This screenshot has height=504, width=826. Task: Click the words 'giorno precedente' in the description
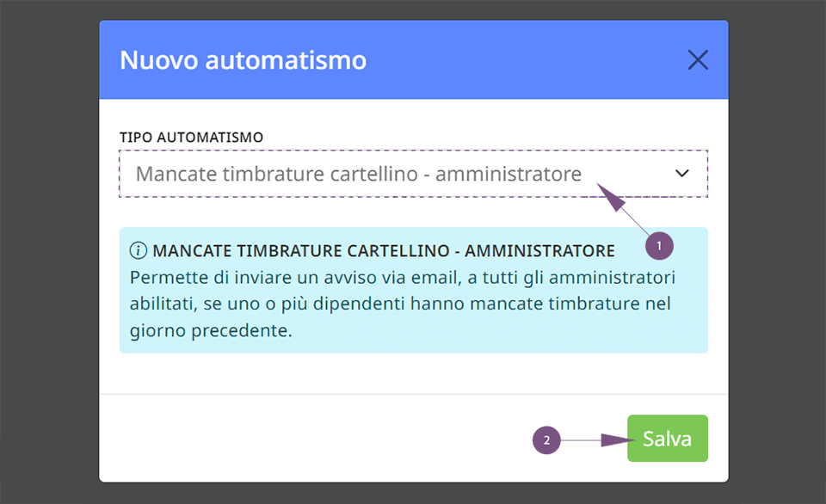tap(211, 331)
